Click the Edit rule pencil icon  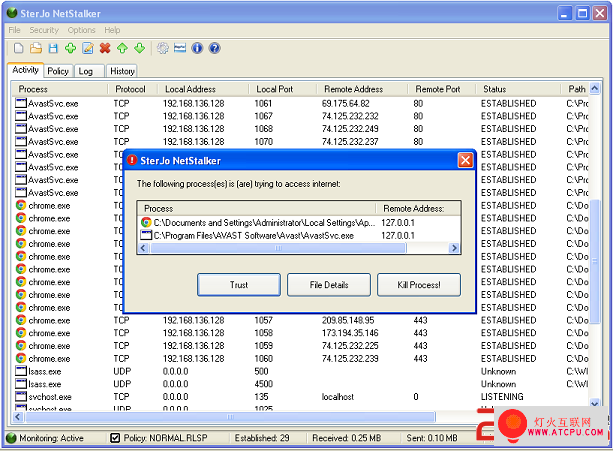point(88,48)
